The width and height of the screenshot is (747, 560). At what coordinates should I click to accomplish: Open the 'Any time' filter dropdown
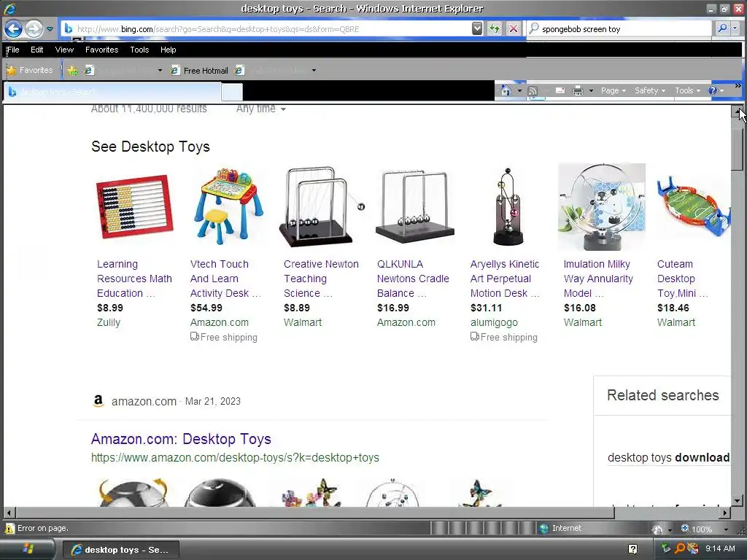pos(261,109)
